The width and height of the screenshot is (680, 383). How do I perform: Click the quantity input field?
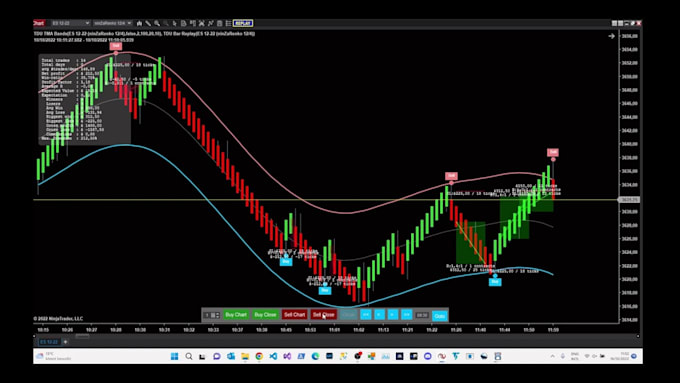coord(209,315)
